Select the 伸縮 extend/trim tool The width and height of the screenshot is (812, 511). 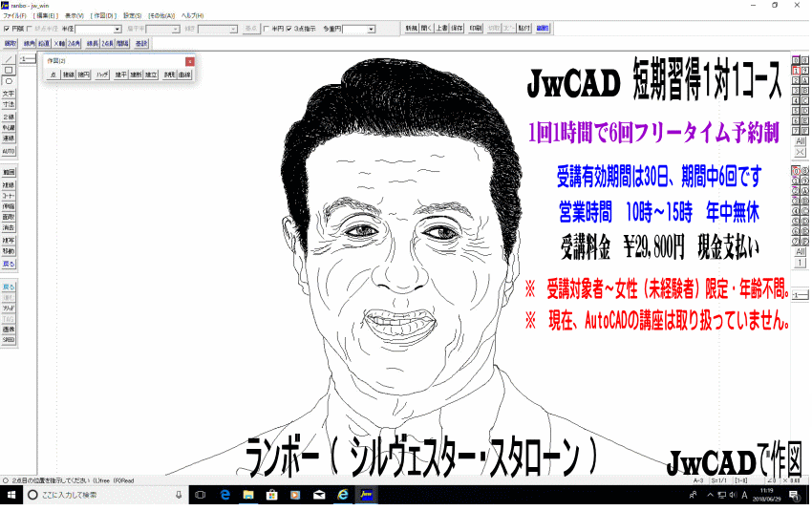pos(9,206)
